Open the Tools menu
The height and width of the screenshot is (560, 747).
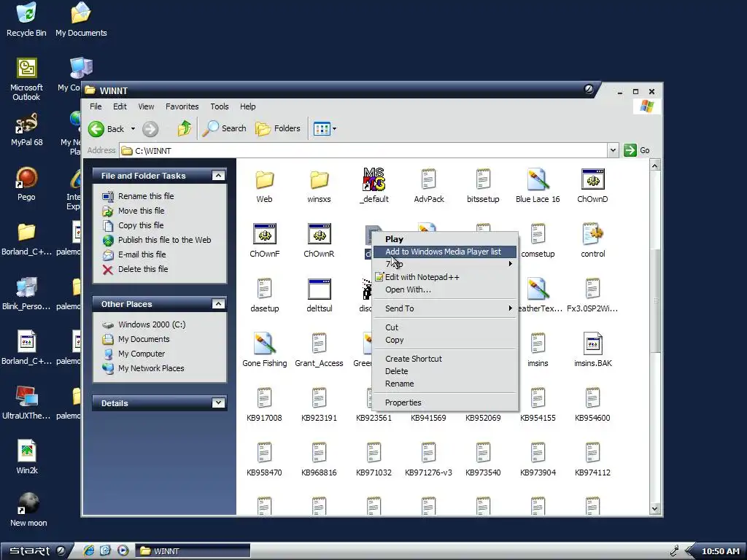point(219,106)
